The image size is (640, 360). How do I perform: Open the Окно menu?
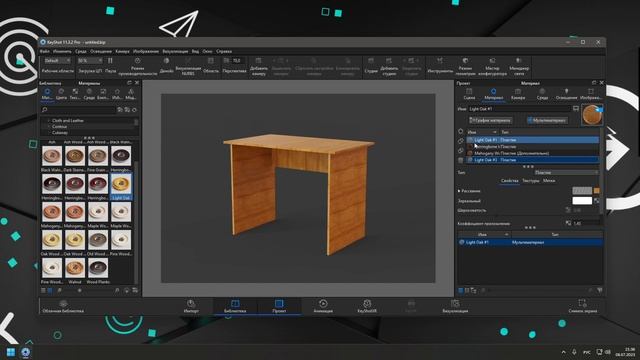[x=207, y=51]
